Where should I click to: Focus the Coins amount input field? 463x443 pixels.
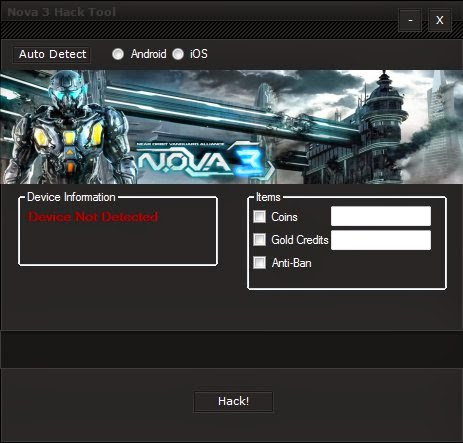[381, 216]
